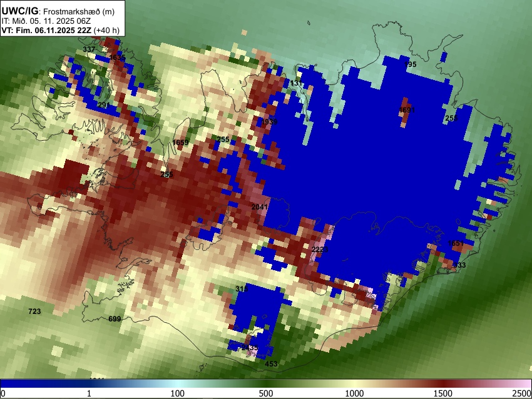The height and width of the screenshot is (399, 532).
Task: Click the map value label '1651'
Action: click(456, 243)
